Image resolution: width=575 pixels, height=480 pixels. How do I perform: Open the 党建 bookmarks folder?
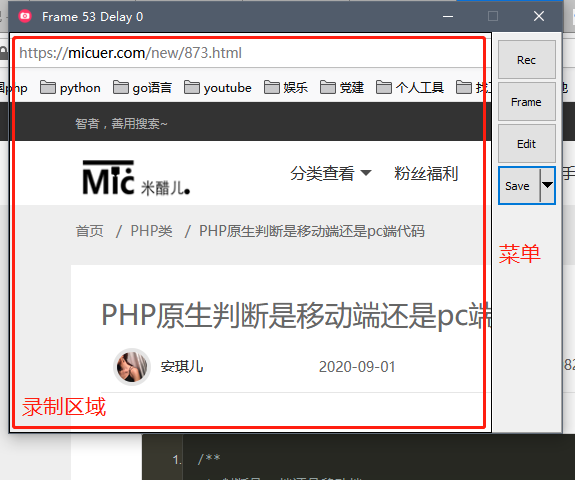[x=342, y=88]
